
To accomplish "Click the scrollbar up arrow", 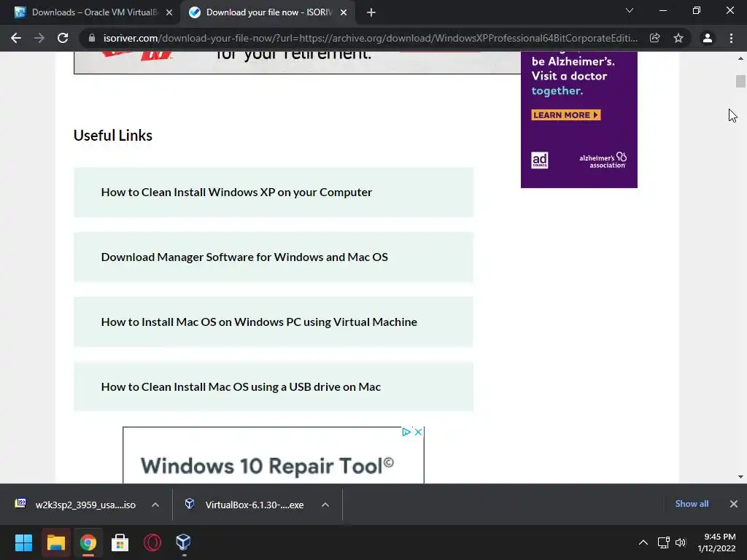I will 740,58.
